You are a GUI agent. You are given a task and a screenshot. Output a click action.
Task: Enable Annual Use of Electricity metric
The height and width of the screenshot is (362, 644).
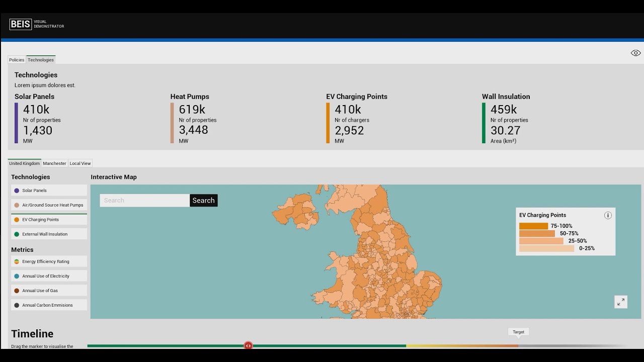coord(49,276)
